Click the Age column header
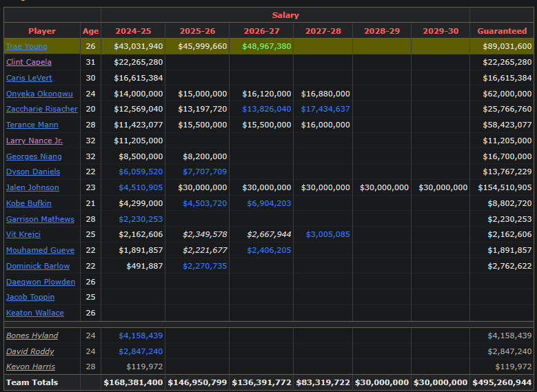Screen dimensions: 537x392 90,31
